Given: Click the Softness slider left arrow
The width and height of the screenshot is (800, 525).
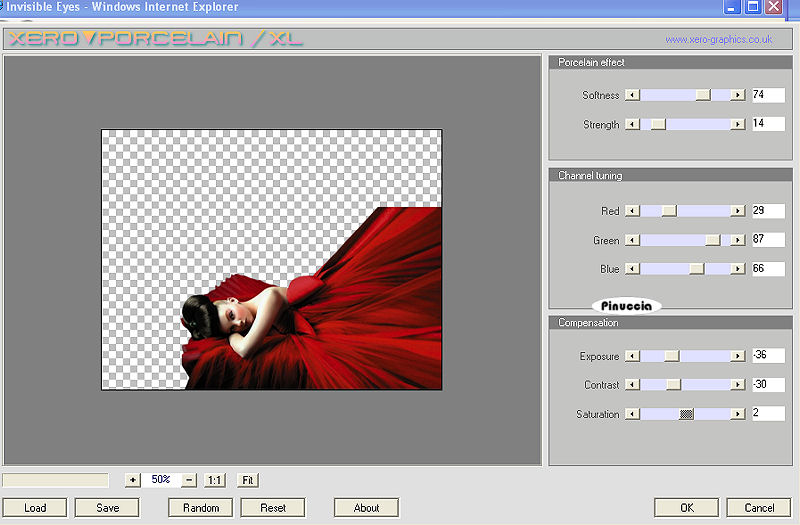Looking at the screenshot, I should pyautogui.click(x=633, y=95).
